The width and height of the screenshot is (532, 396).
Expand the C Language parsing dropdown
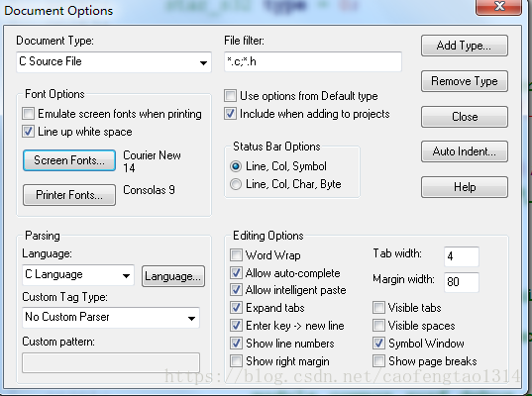pyautogui.click(x=78, y=275)
